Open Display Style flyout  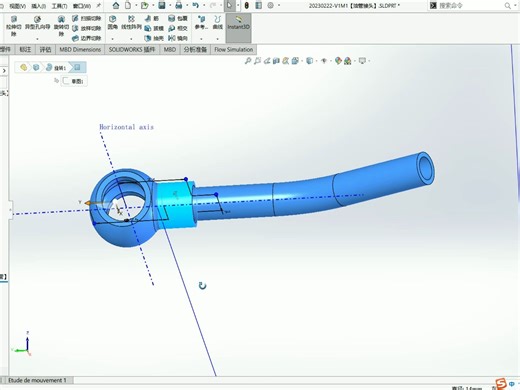tap(309, 61)
